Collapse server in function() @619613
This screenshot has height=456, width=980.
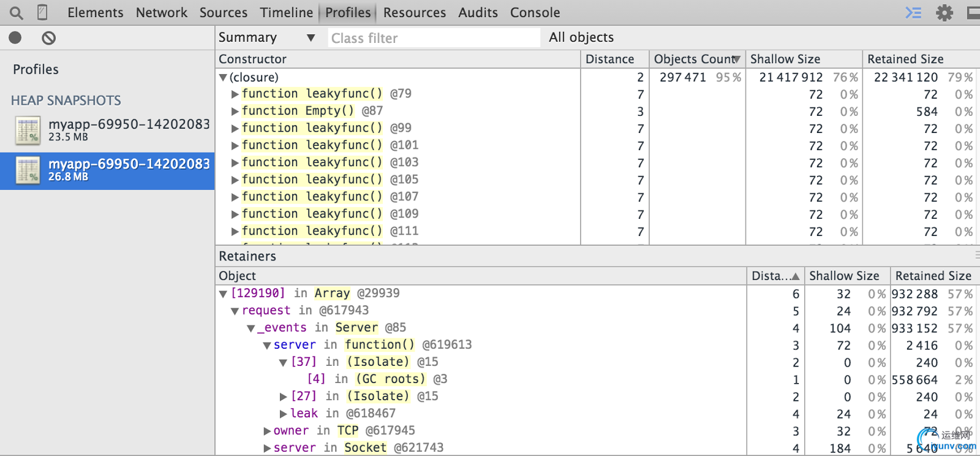tap(267, 346)
